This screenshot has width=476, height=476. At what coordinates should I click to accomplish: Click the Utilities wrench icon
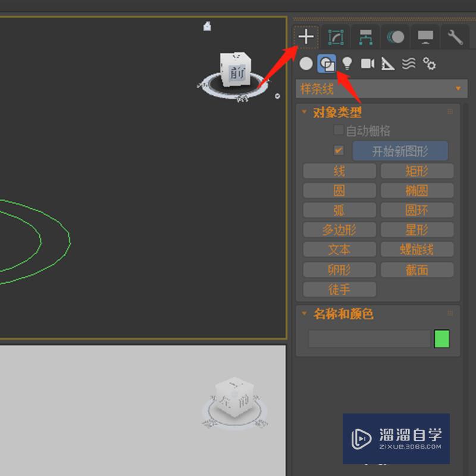[455, 37]
